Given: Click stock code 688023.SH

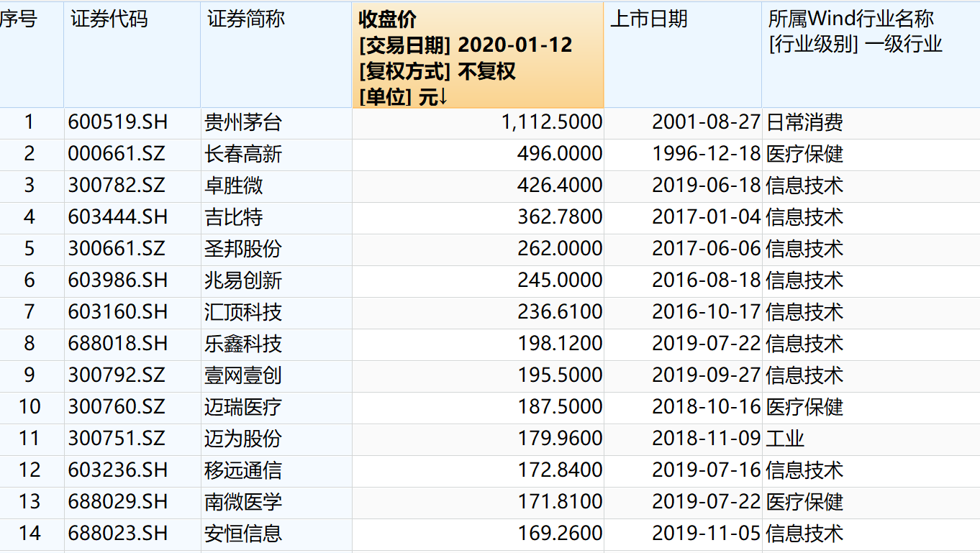Looking at the screenshot, I should pos(118,534).
